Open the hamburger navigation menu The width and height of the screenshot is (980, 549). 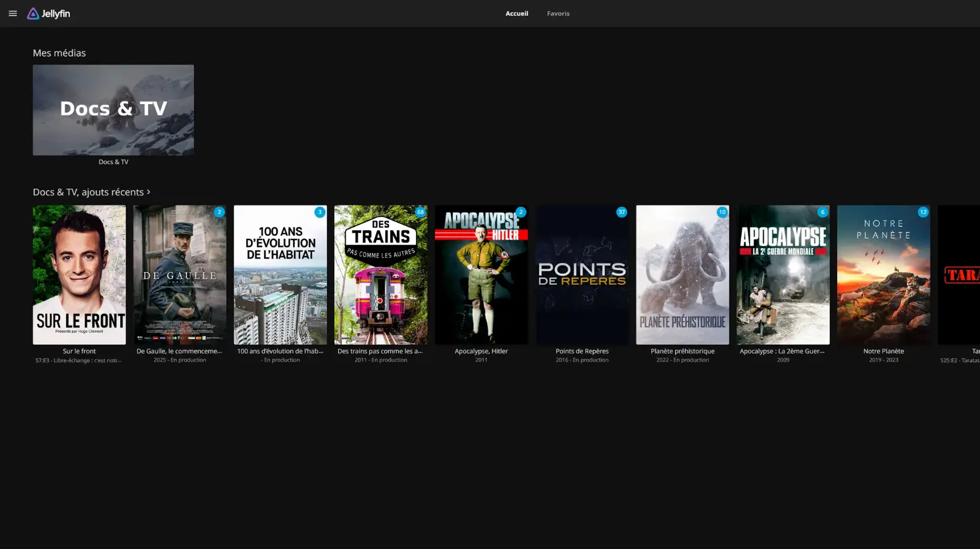(x=12, y=13)
